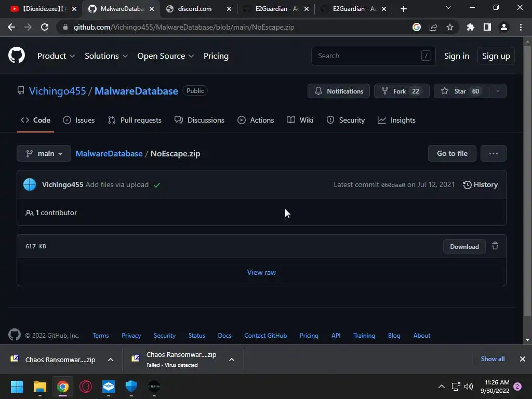
Task: Open the Chrome profile icon
Action: click(504, 27)
